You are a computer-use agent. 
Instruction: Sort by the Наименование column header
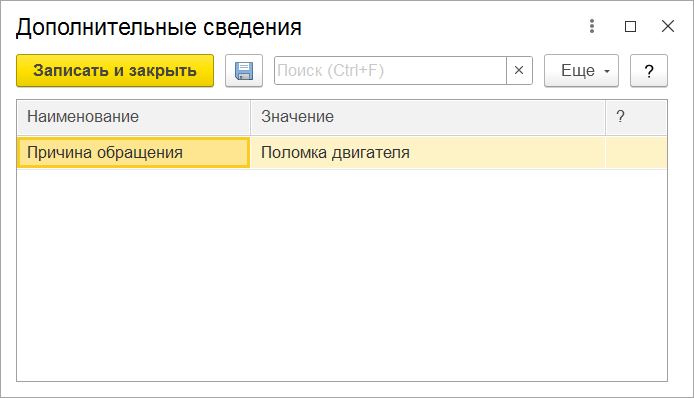point(134,117)
